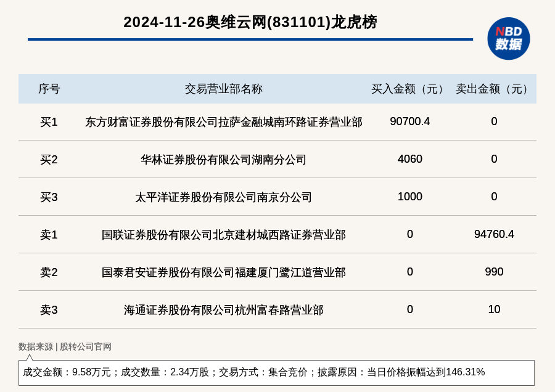The height and width of the screenshot is (392, 555).
Task: Select the 卖3 row label
Action: 49,309
